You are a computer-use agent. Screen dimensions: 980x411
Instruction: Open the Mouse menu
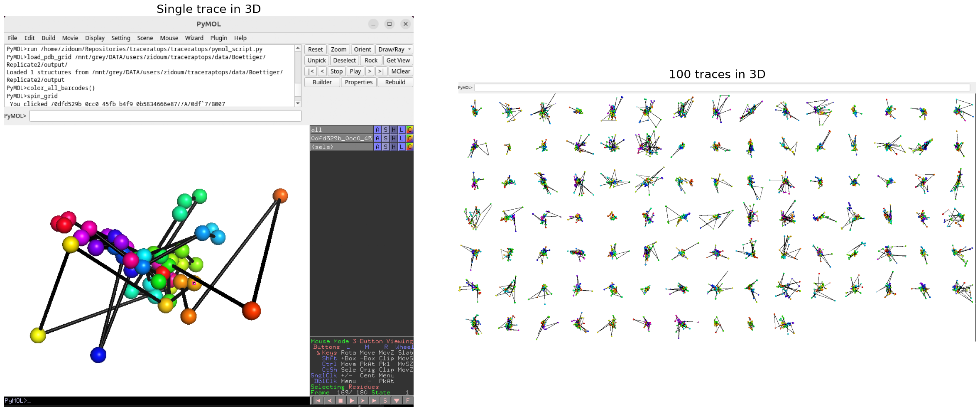pos(169,38)
